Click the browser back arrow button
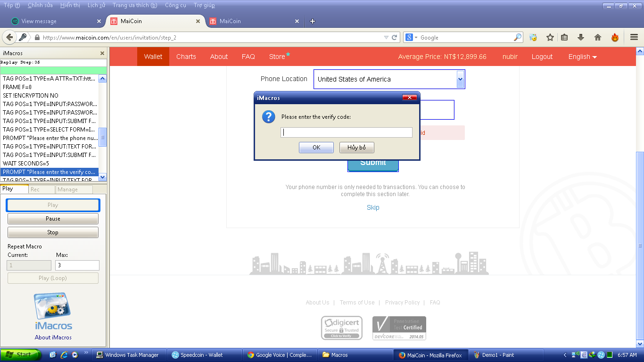 (9, 37)
